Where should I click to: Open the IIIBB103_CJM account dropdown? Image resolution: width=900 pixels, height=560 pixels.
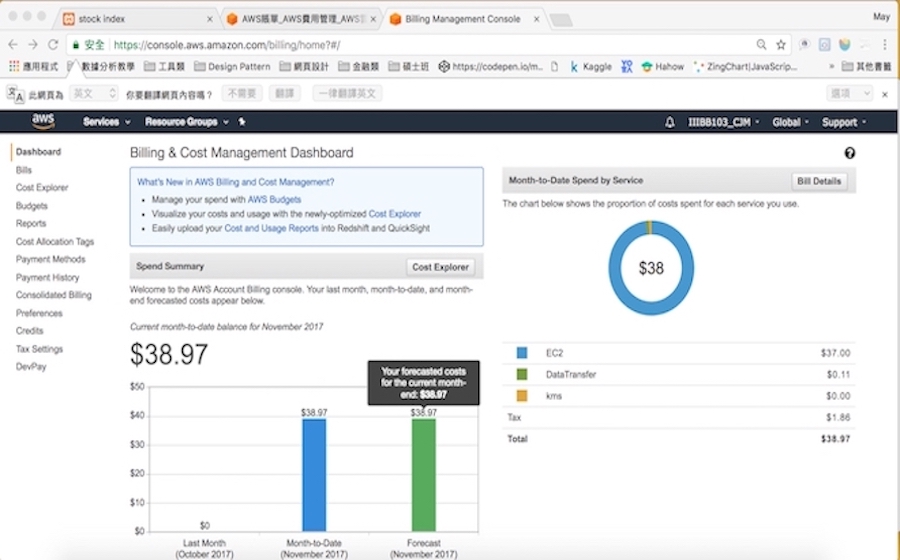(x=723, y=122)
